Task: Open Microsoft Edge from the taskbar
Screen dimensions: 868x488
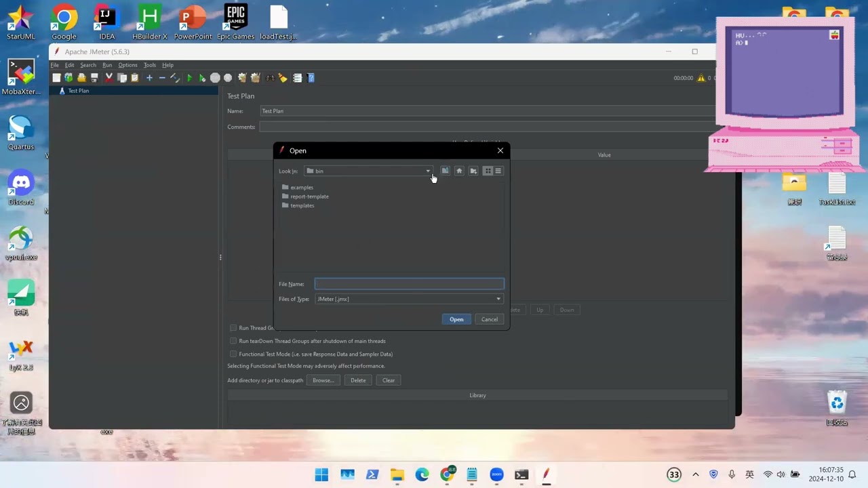Action: click(422, 474)
